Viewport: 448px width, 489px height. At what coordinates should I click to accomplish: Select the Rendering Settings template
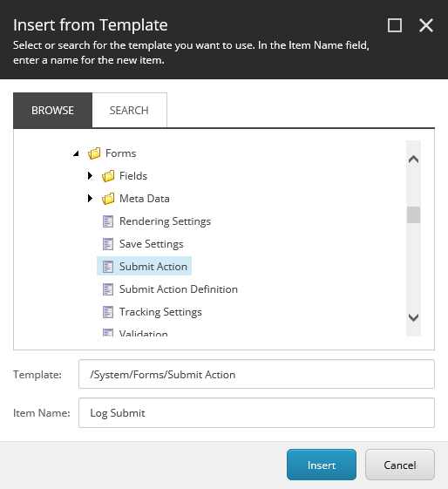(165, 221)
